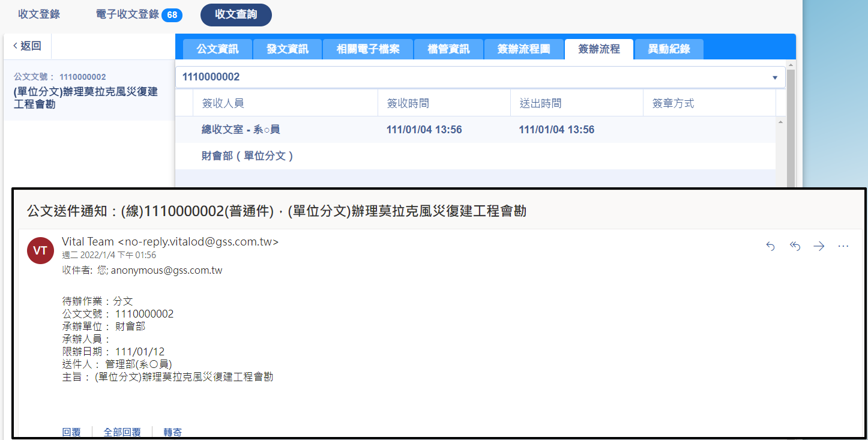
Task: Click the 全部回覆 link at email bottom
Action: click(122, 432)
